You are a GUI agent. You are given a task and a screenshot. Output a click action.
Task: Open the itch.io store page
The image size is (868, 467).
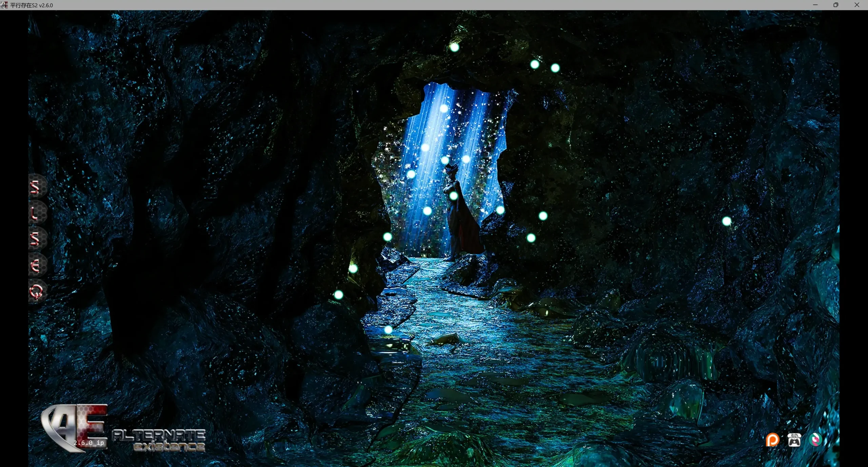(x=794, y=440)
